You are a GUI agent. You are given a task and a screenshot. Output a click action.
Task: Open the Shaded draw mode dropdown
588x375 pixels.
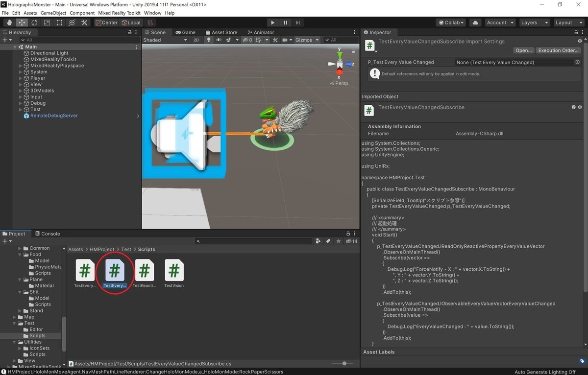click(165, 40)
